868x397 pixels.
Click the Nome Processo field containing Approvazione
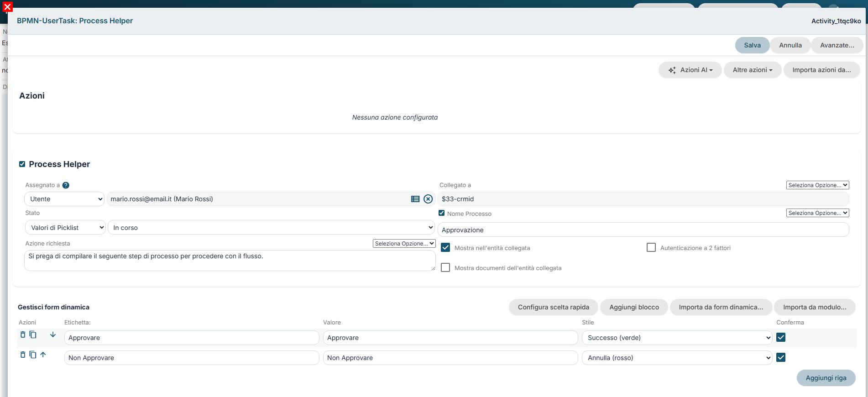[x=643, y=230]
